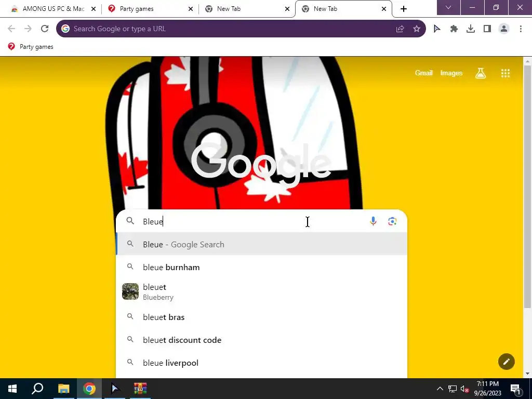Screen dimensions: 532x399
Task: Show hidden system tray icons
Action: point(440,389)
